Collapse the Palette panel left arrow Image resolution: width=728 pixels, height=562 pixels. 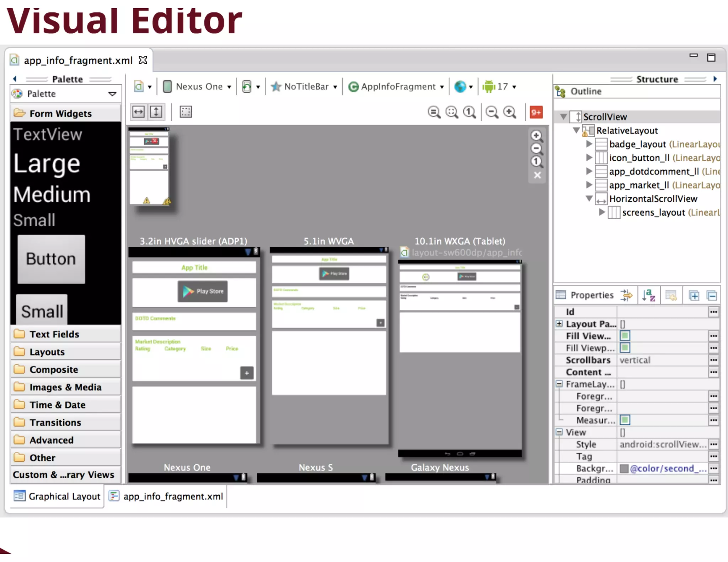click(15, 79)
